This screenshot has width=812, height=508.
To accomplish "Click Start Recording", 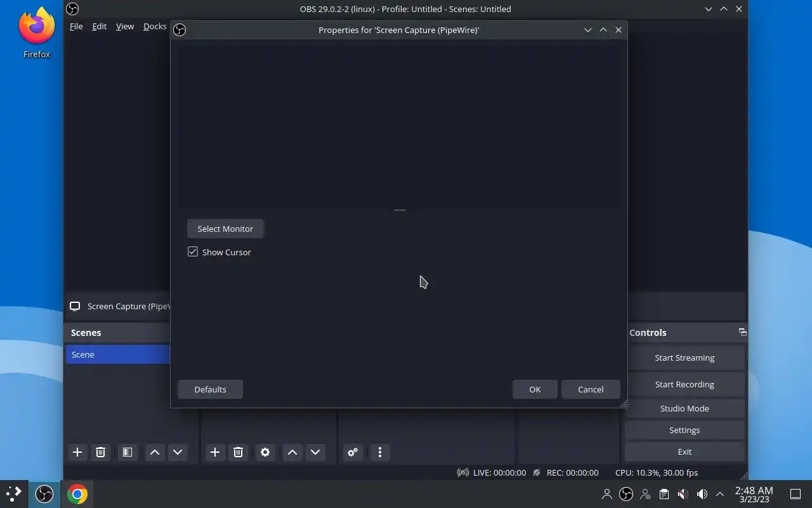I will (x=684, y=384).
